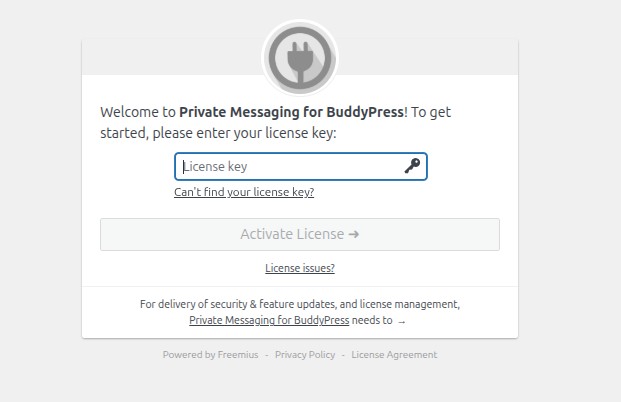Follow underlined Private Messaging for BuddyPress link
Image resolution: width=621 pixels, height=402 pixels.
(269, 321)
